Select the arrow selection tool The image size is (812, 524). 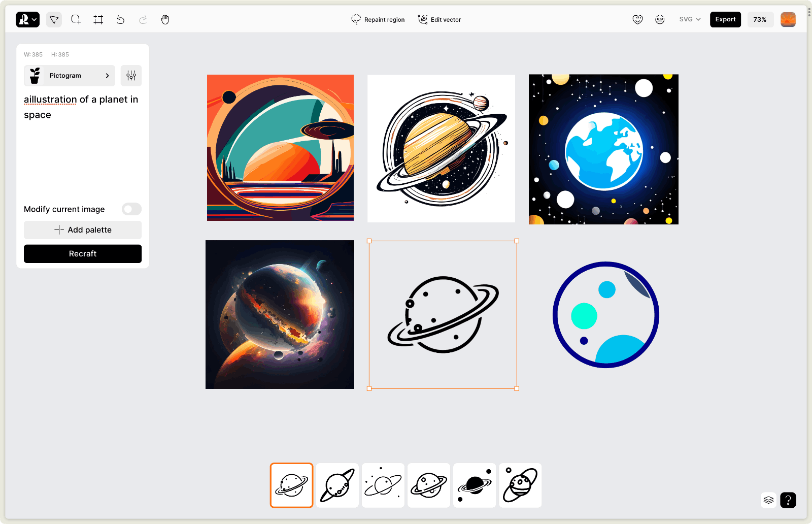[x=54, y=19]
